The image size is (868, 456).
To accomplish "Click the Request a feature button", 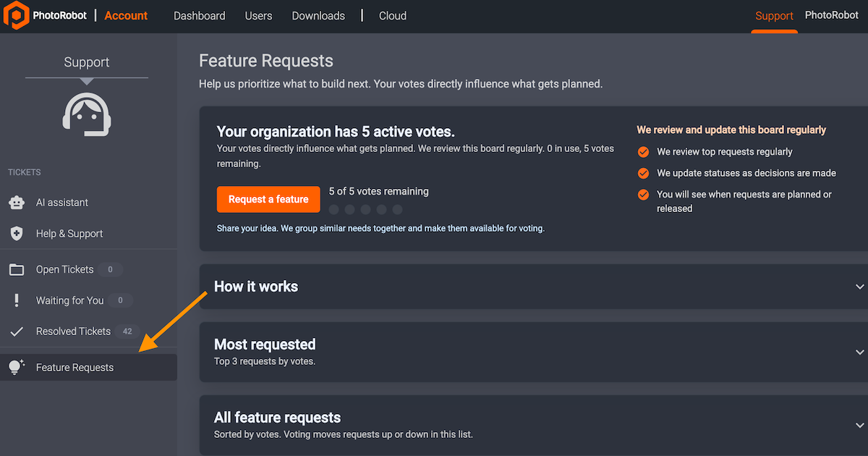I will pyautogui.click(x=268, y=199).
